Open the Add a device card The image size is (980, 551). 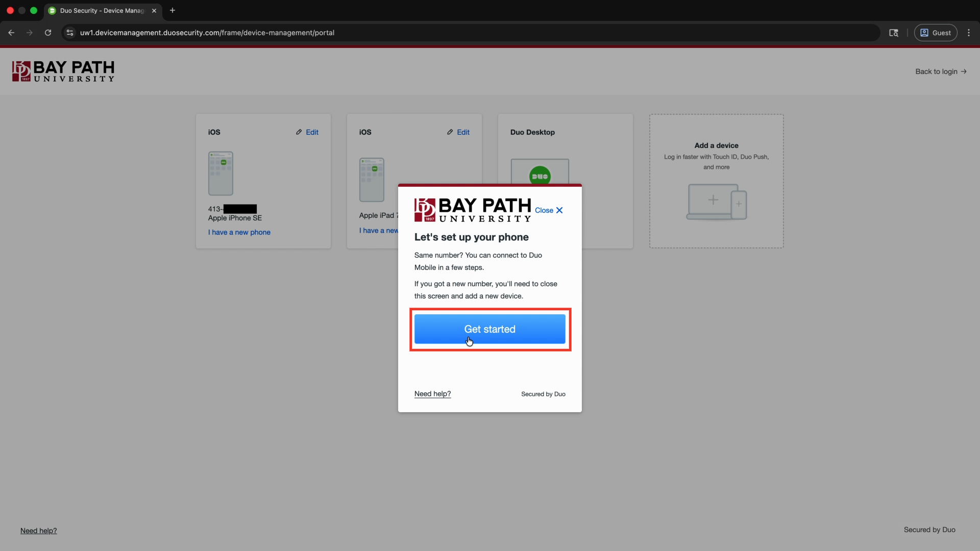716,181
